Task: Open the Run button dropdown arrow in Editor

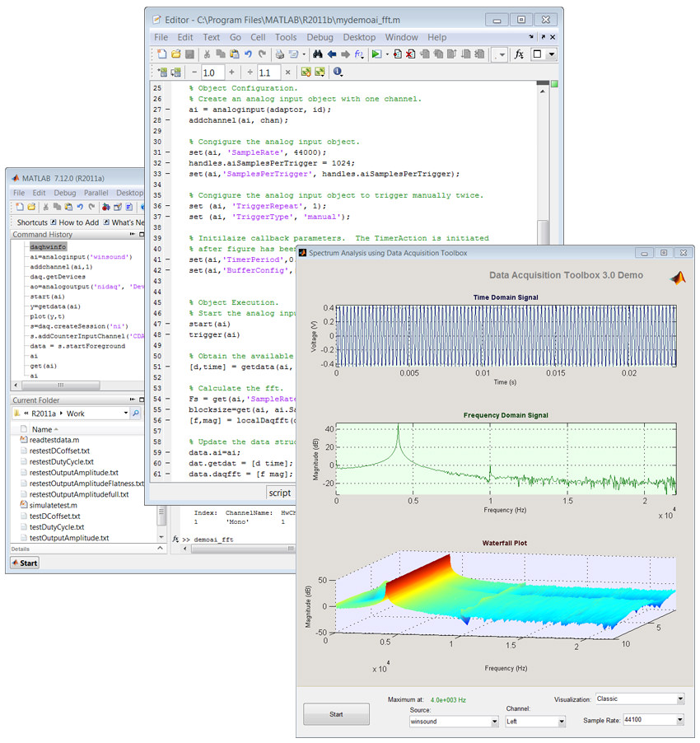Action: tap(387, 54)
